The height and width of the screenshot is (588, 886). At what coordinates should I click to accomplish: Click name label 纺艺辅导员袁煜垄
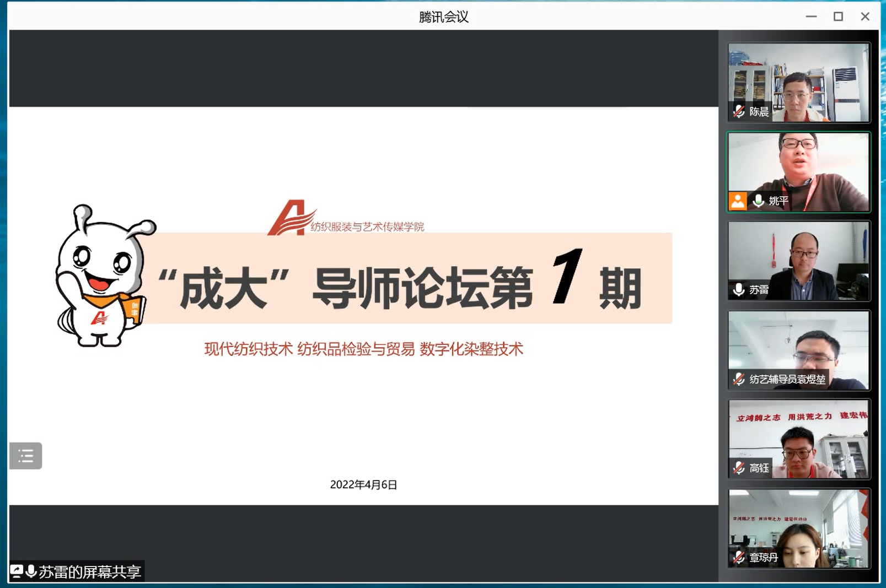click(x=787, y=379)
